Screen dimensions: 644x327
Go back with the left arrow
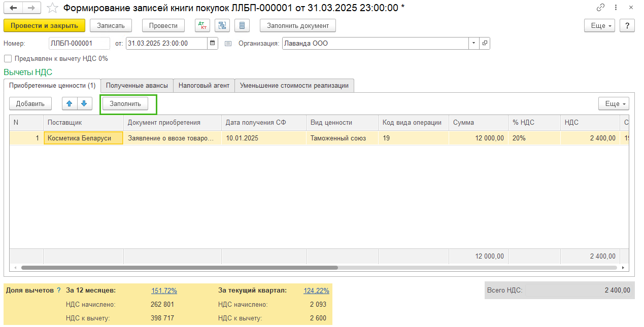click(x=13, y=8)
